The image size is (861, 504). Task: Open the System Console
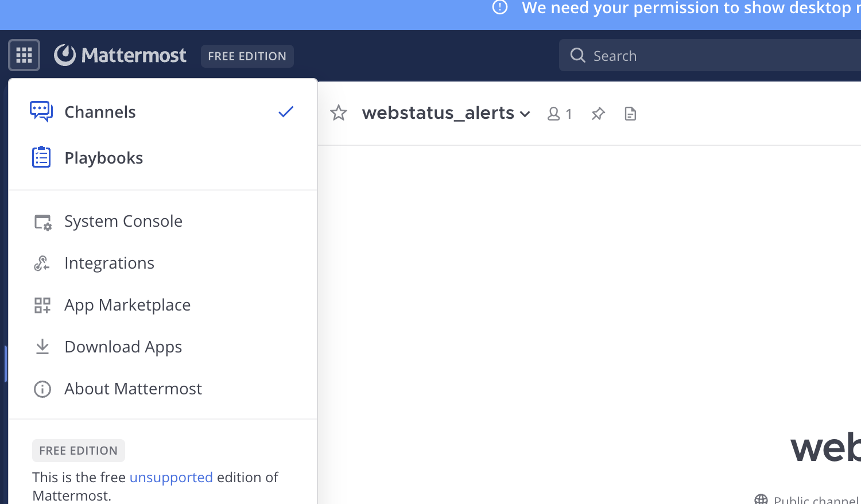[x=123, y=221]
